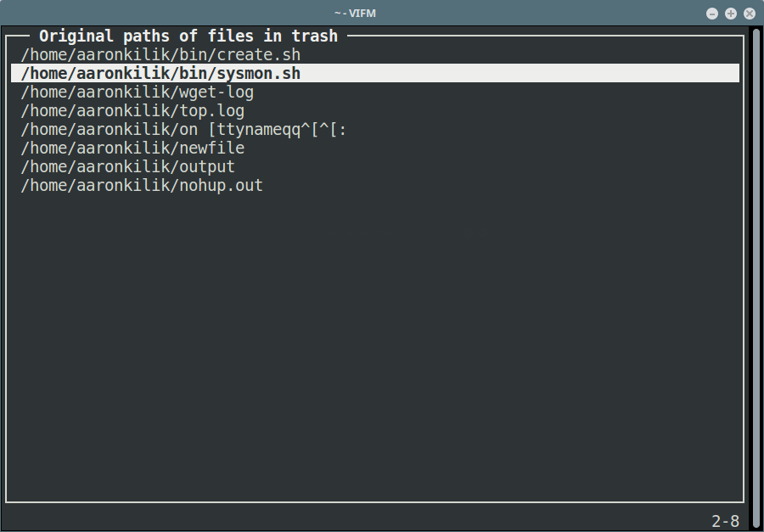Click the 2-8 position indicator

point(726,521)
